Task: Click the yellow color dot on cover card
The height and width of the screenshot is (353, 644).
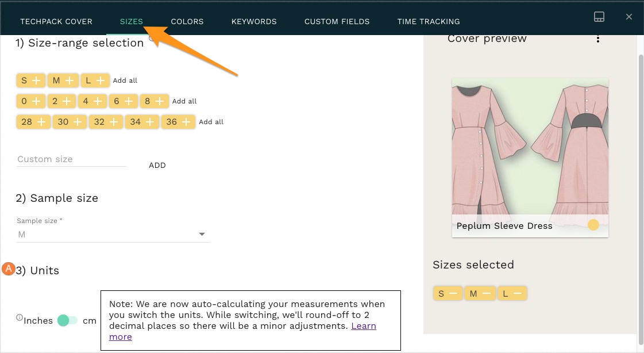Action: (593, 225)
